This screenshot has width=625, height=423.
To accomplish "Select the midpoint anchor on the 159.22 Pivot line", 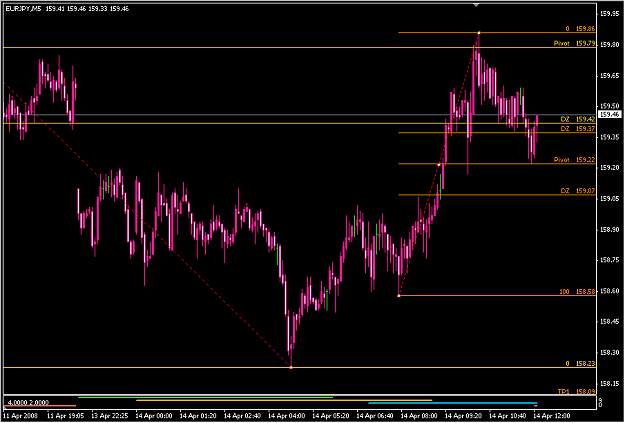I will coord(439,164).
